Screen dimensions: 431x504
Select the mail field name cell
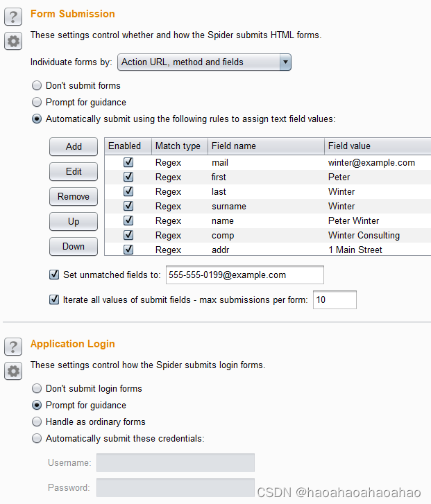(x=266, y=163)
